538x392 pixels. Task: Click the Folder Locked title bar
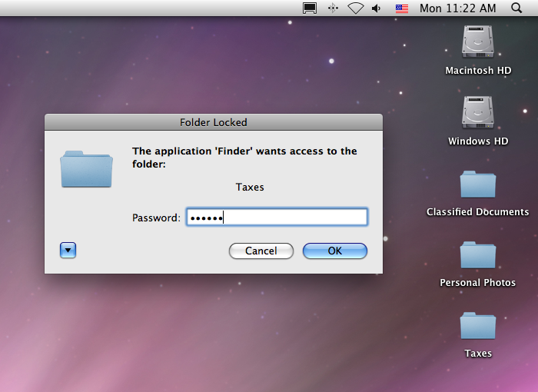click(214, 122)
